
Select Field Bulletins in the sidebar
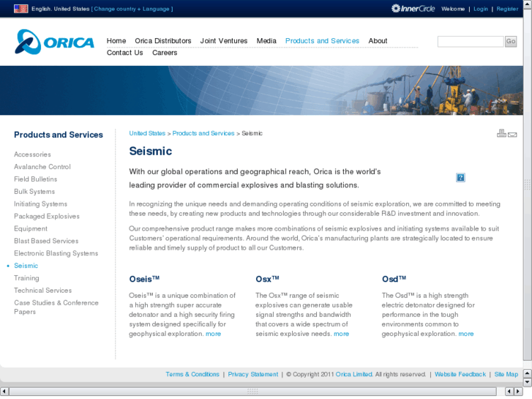[36, 179]
